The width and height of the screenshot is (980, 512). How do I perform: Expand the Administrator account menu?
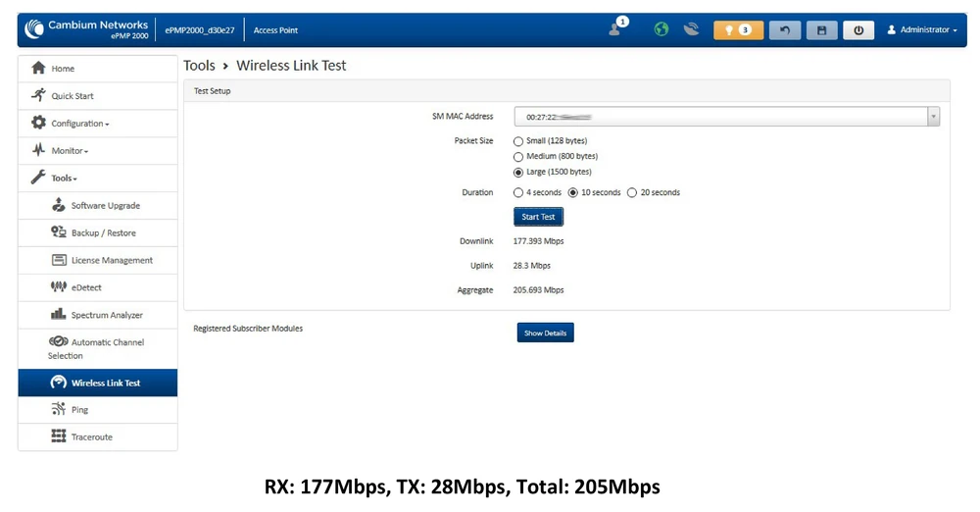pyautogui.click(x=921, y=30)
